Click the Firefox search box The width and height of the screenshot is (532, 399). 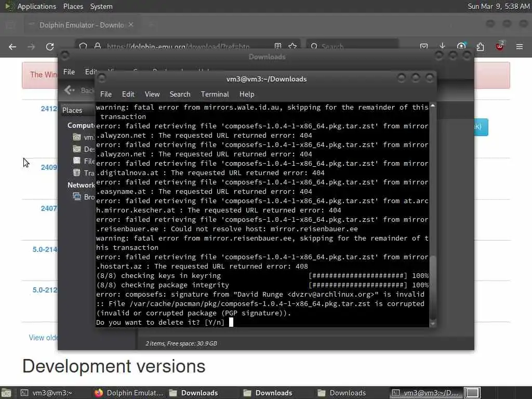[352, 46]
